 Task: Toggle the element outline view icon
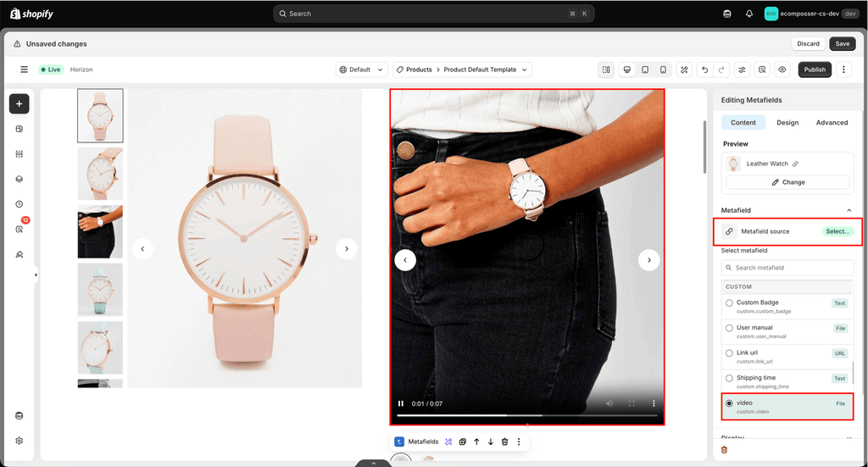point(606,69)
